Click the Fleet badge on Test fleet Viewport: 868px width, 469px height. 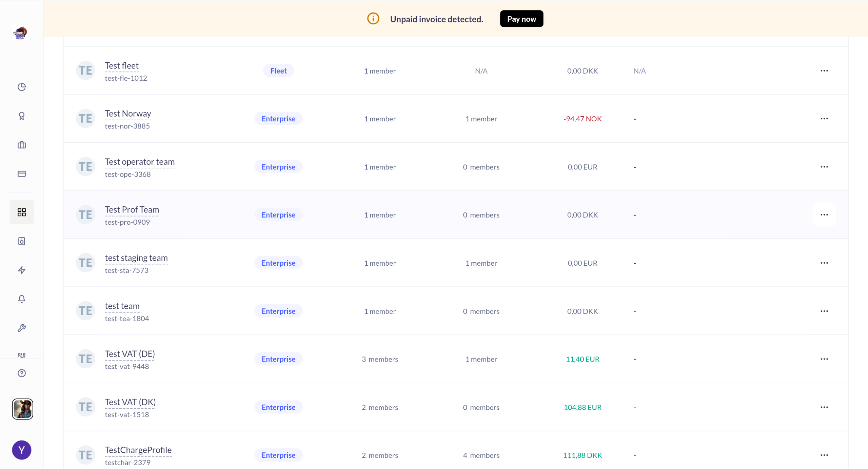pyautogui.click(x=278, y=71)
